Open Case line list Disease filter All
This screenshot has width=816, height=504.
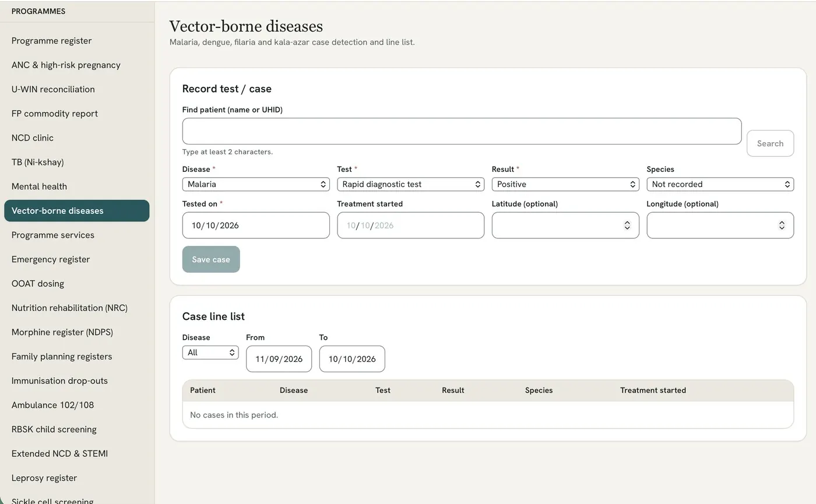point(210,353)
